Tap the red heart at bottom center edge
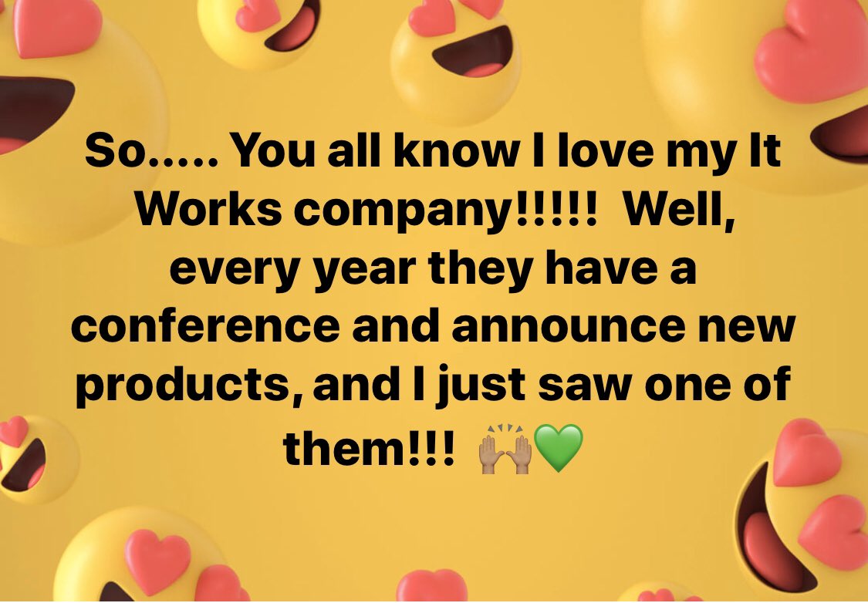 [432, 586]
